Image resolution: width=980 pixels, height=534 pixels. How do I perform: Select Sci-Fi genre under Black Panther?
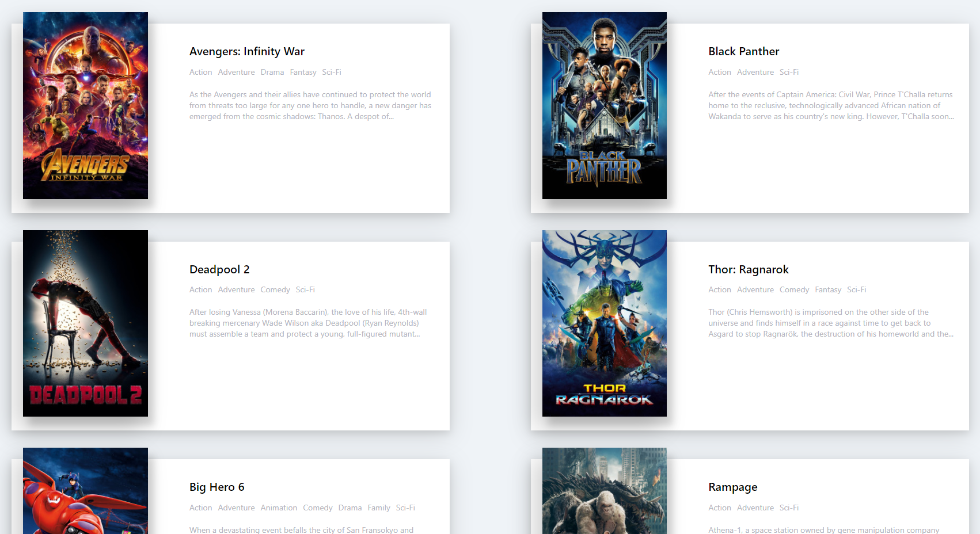pos(789,72)
